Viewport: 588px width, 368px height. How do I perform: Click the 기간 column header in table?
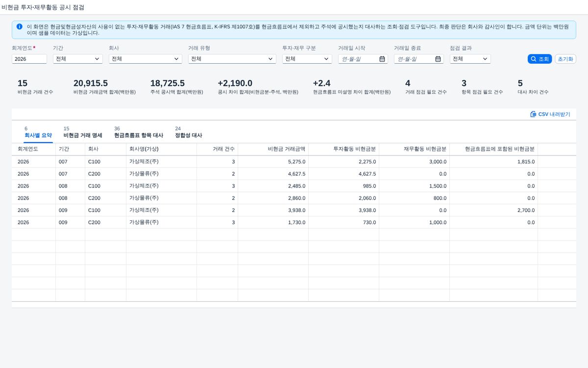click(71, 149)
